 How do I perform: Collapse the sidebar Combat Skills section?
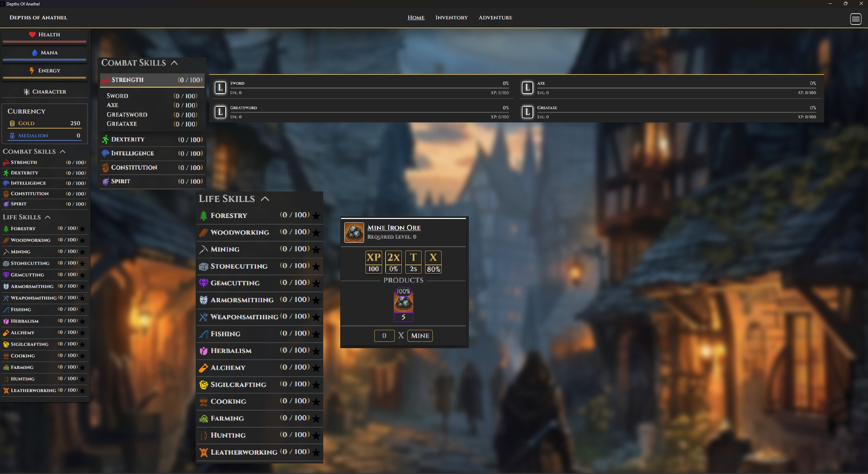pyautogui.click(x=63, y=152)
